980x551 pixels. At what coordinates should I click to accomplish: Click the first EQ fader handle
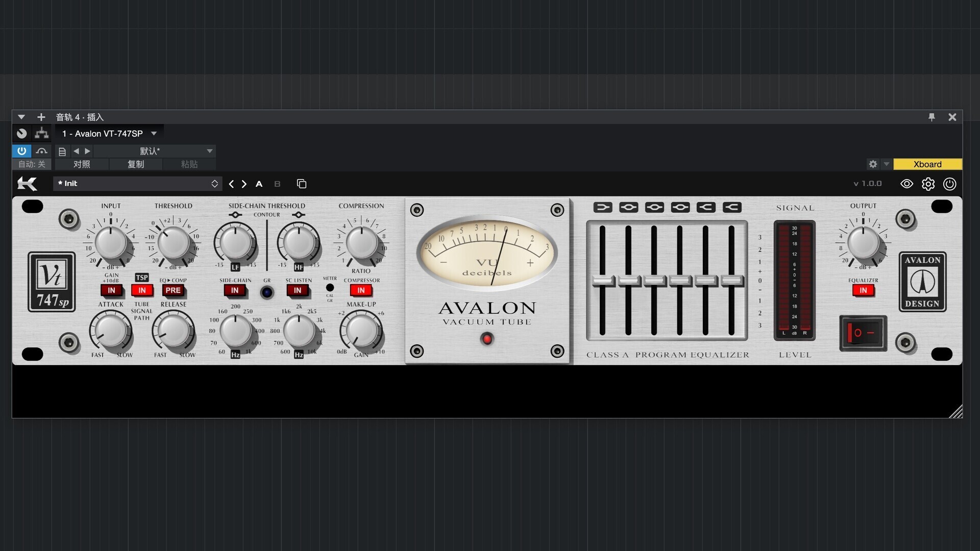click(603, 281)
